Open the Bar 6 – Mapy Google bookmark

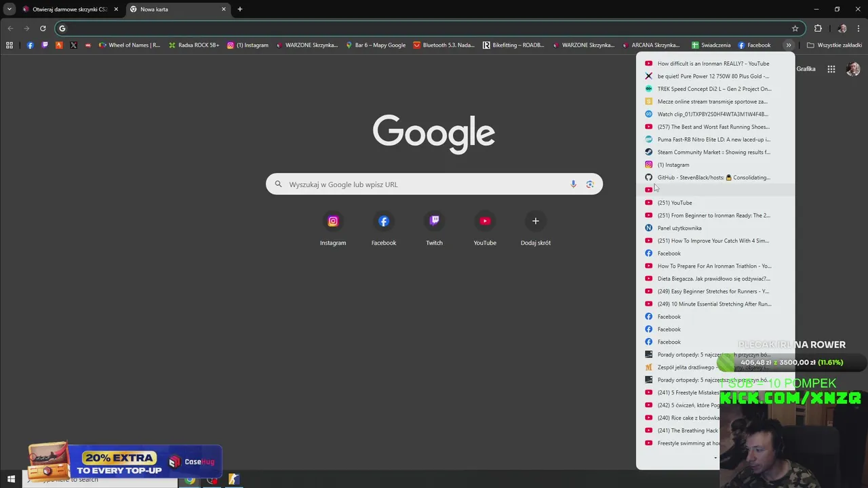pyautogui.click(x=375, y=45)
